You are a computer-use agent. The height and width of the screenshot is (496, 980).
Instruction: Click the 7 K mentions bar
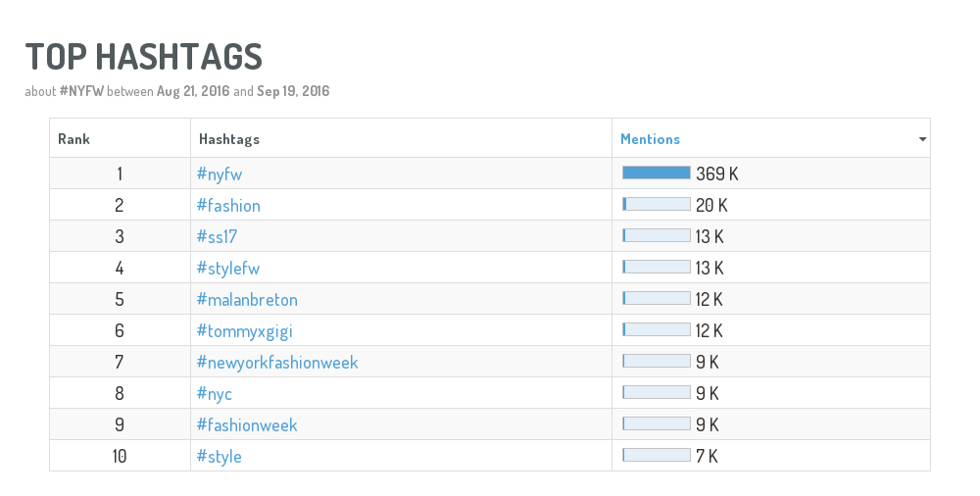pyautogui.click(x=657, y=455)
